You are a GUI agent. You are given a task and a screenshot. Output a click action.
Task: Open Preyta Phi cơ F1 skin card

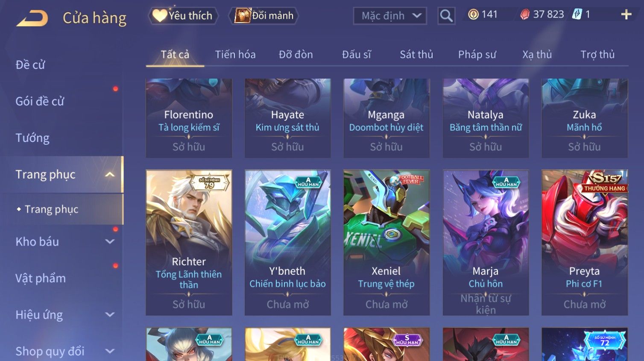coord(584,243)
